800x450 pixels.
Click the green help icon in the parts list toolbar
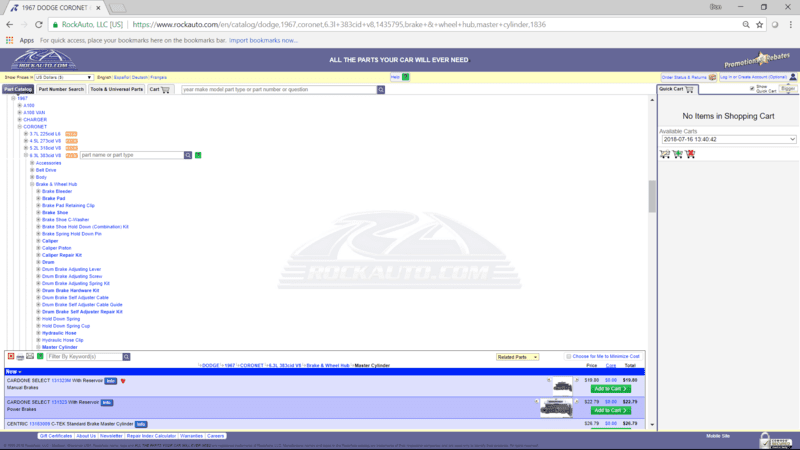click(40, 356)
